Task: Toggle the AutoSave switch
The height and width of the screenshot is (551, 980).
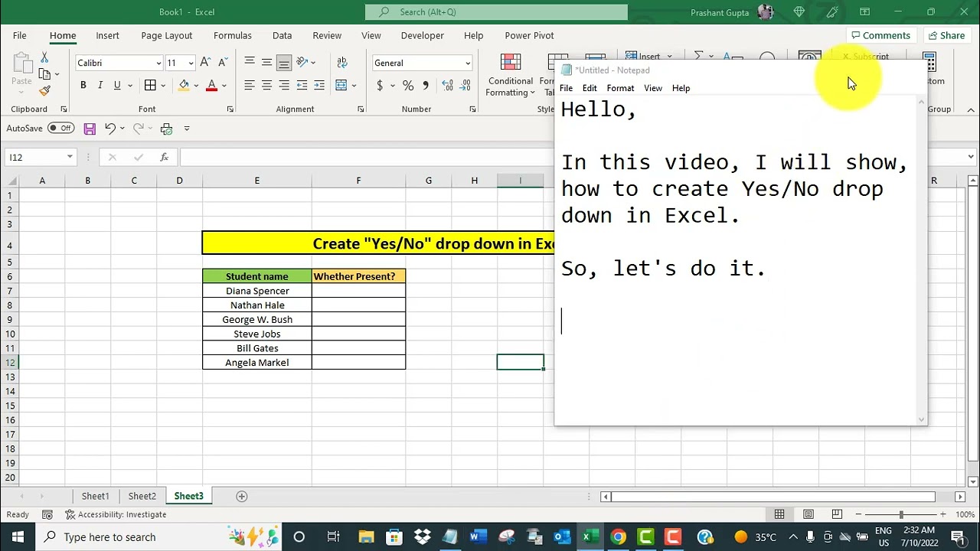Action: (x=61, y=128)
